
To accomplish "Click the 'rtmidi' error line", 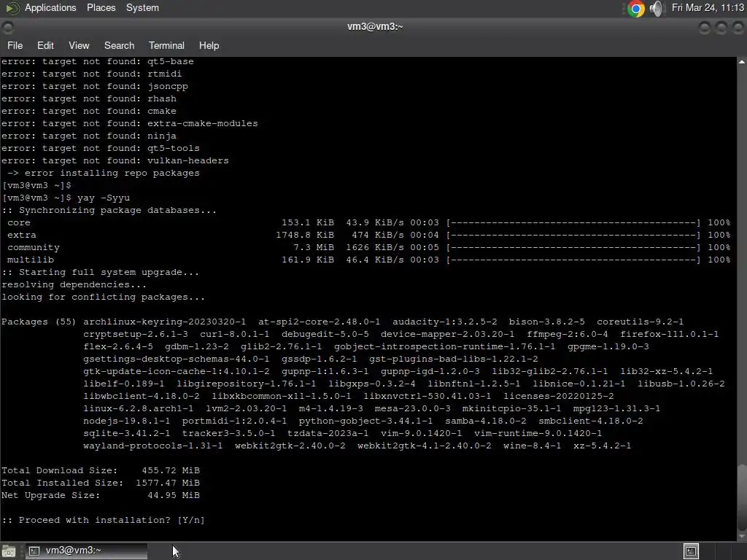I will 91,74.
